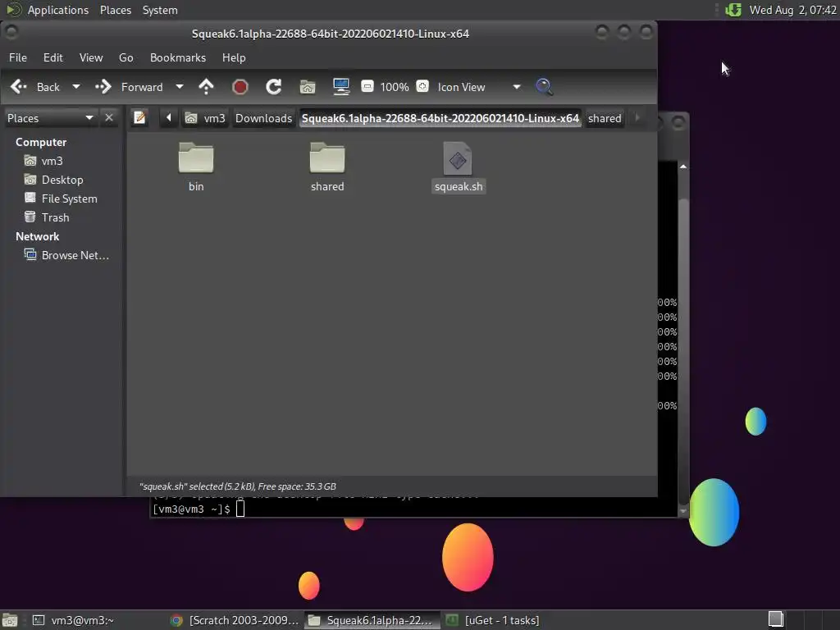Open the Computer toolbar icon
The image size is (840, 630).
[341, 87]
